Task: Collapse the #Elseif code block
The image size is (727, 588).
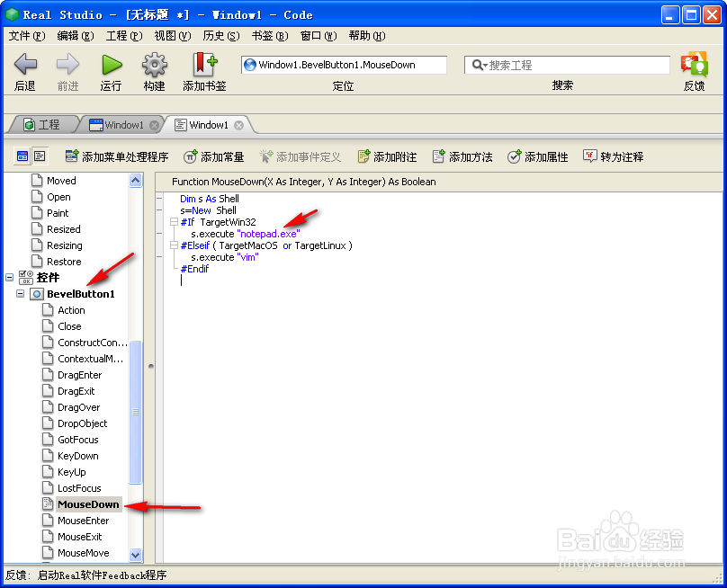Action: 174,245
